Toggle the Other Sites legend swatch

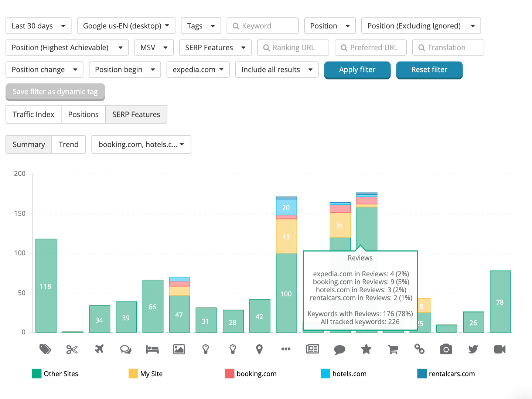37,374
